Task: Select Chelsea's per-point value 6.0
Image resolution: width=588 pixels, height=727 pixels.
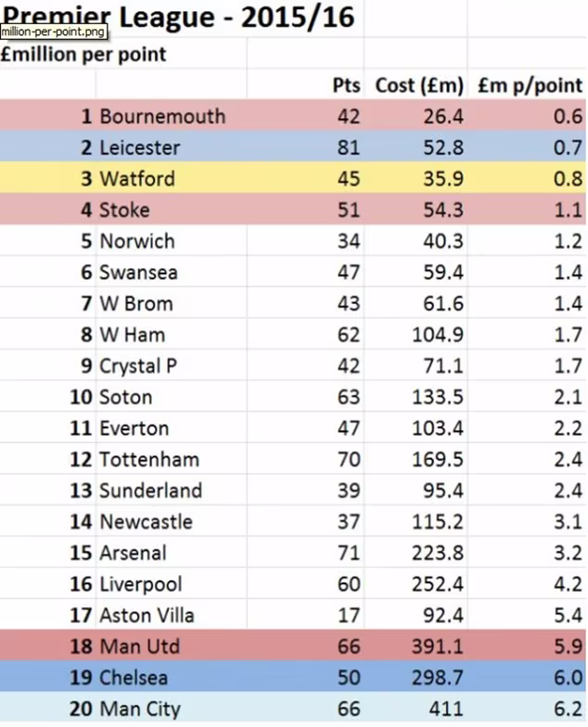Action: click(568, 678)
